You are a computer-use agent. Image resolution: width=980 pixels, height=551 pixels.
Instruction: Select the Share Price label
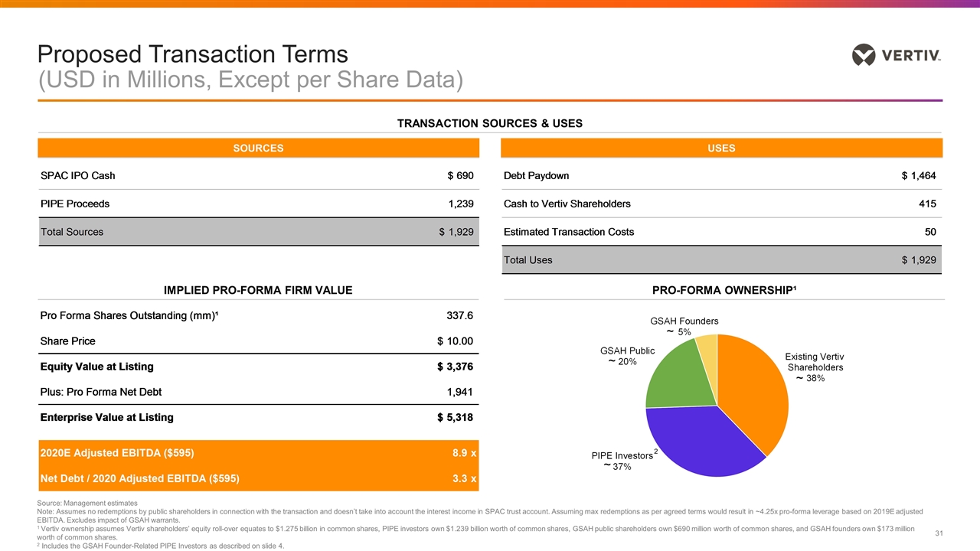coord(67,341)
